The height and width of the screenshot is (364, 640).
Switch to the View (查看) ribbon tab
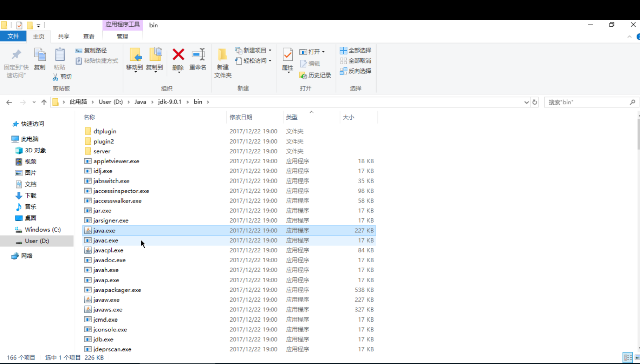point(89,36)
